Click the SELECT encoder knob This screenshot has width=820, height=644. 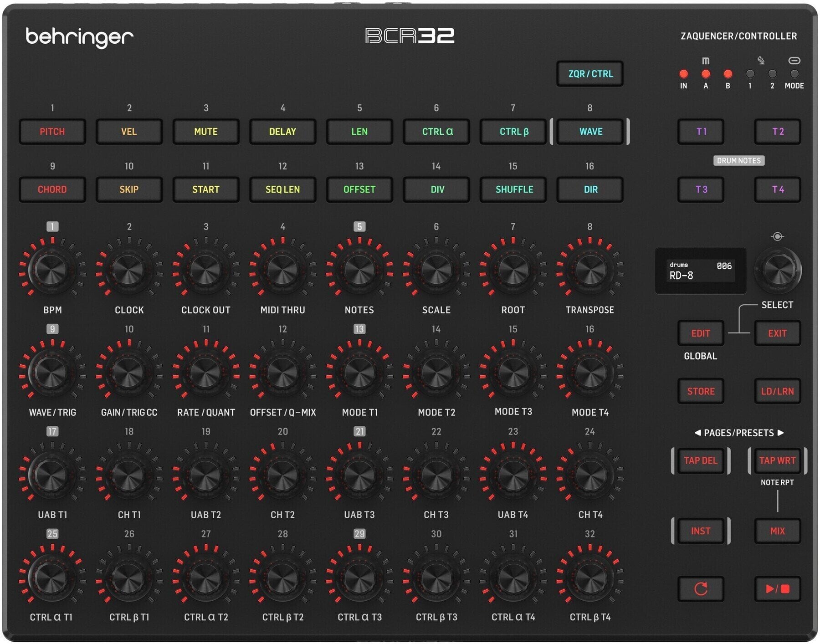778,270
